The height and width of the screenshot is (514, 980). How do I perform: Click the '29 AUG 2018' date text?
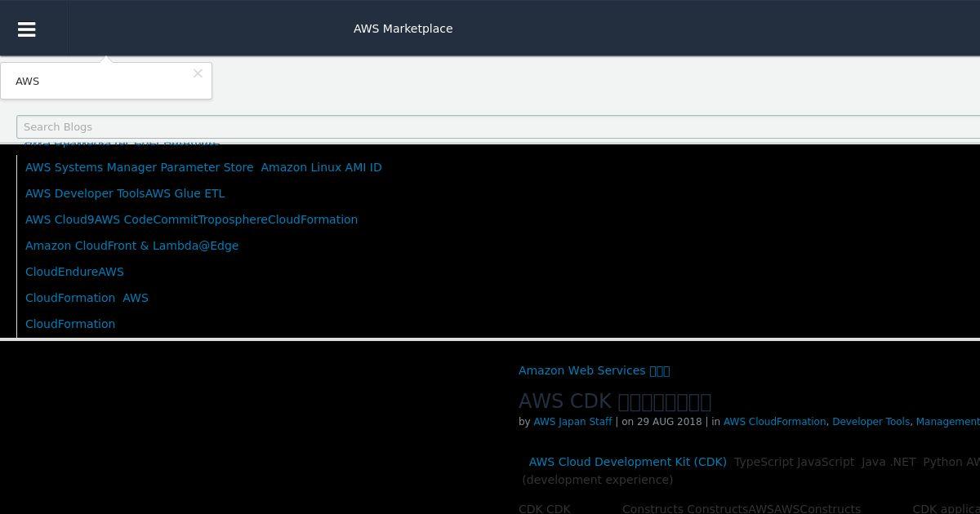(x=670, y=422)
